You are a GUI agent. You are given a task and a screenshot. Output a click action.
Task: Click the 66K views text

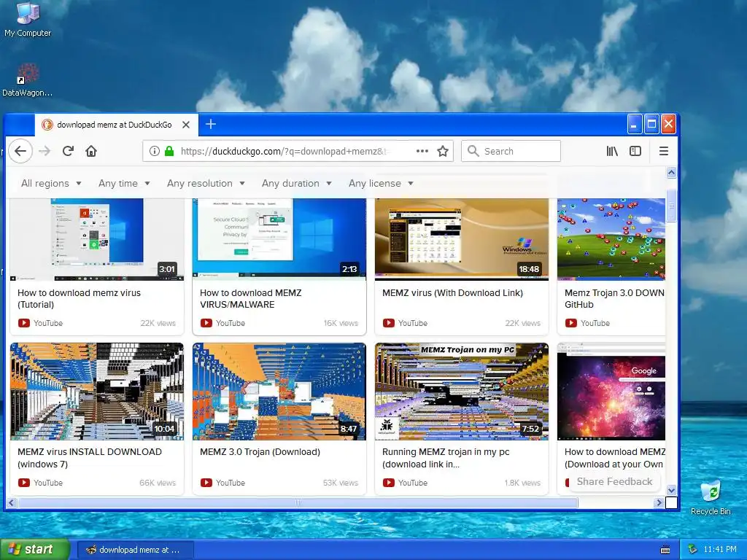158,483
